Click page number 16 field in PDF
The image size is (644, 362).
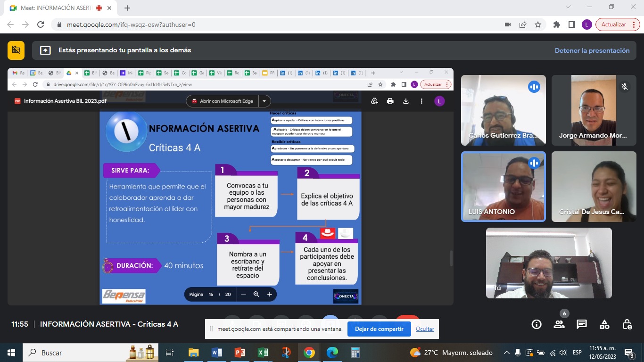click(x=211, y=294)
